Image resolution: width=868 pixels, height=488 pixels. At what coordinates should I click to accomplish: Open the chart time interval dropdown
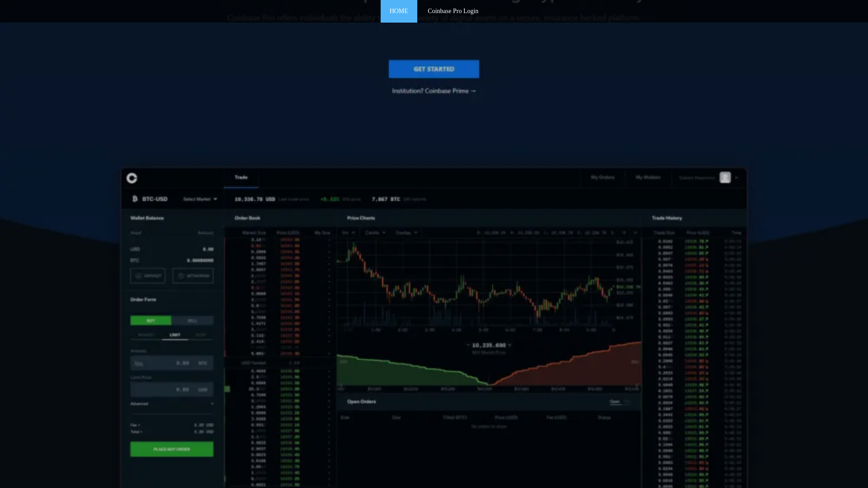pyautogui.click(x=348, y=233)
